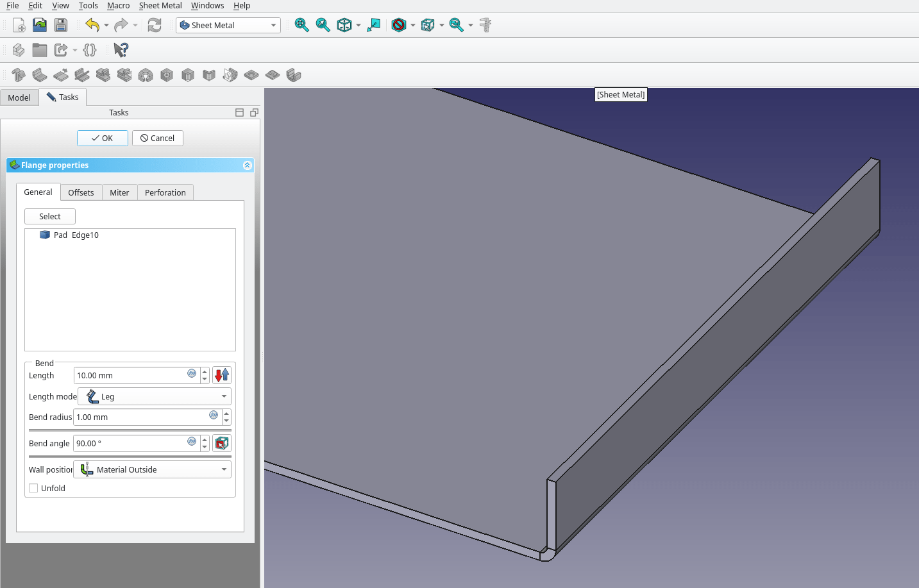Select the Pad Edge10 list item

[x=71, y=235]
